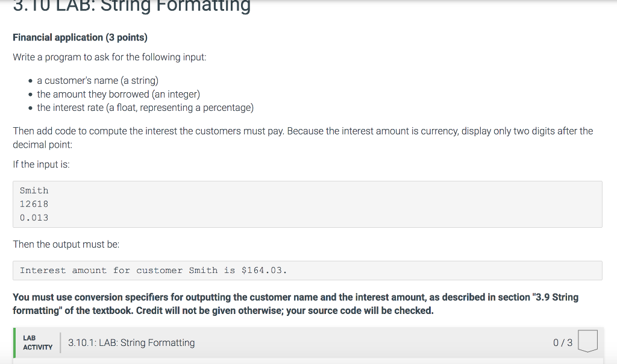Image resolution: width=617 pixels, height=364 pixels.
Task: Select the bullet about amount borrowed integer
Action: 118,94
